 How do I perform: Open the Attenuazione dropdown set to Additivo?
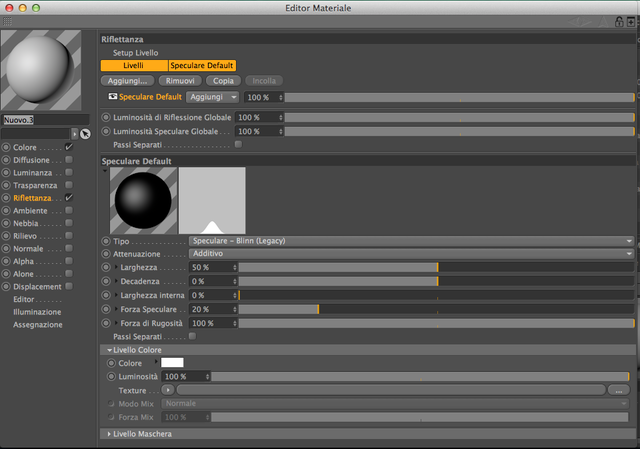pos(411,253)
